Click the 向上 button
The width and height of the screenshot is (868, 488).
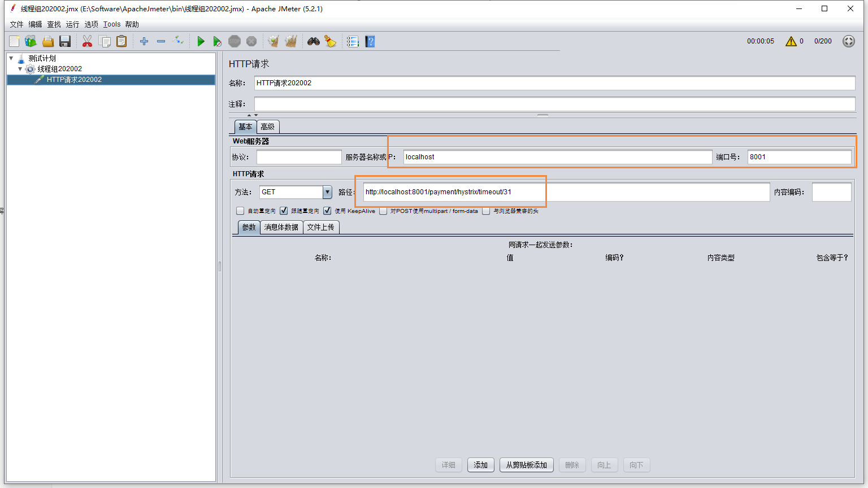coord(605,465)
